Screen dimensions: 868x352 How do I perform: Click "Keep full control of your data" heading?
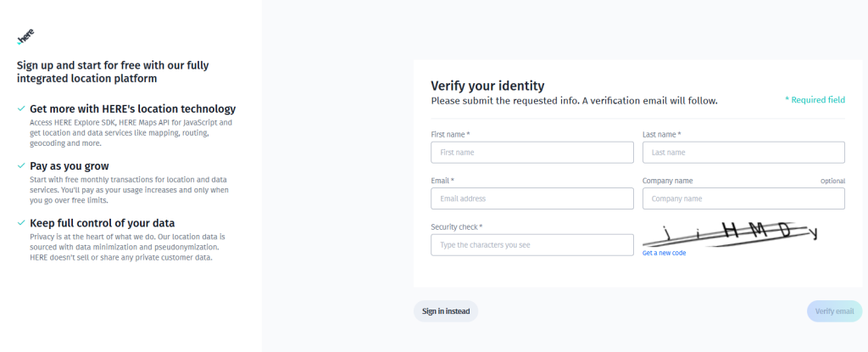[103, 223]
